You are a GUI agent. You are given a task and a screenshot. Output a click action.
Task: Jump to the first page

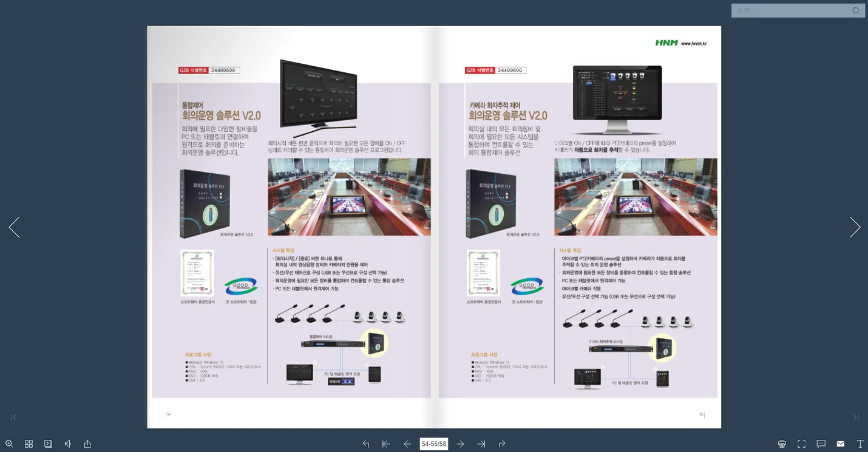[386, 444]
